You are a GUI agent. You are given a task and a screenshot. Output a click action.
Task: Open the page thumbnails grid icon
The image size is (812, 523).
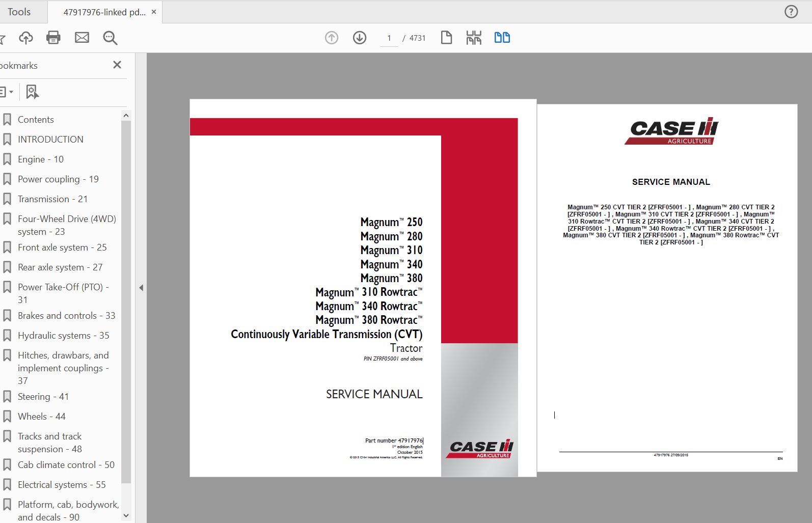point(474,38)
